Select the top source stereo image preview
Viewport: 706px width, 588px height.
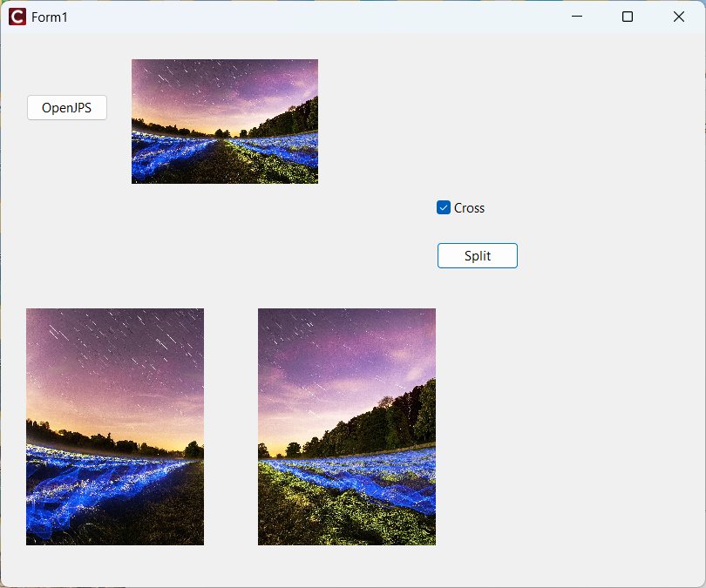click(x=225, y=121)
